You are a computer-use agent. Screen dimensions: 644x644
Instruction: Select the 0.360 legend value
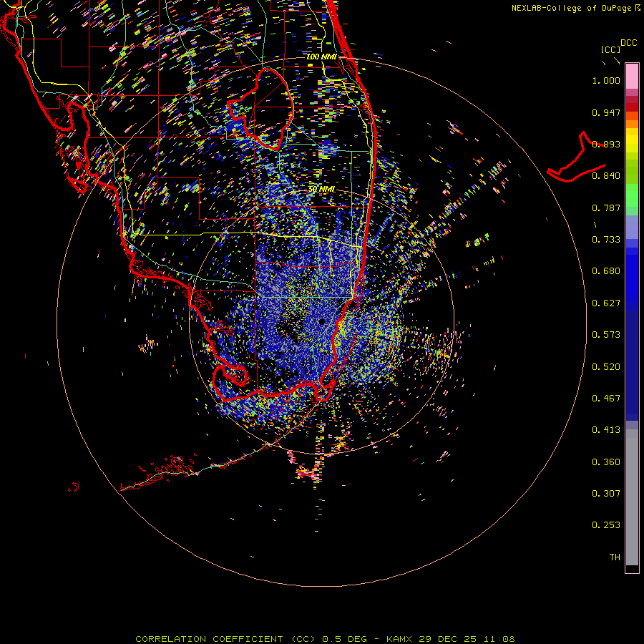point(606,462)
